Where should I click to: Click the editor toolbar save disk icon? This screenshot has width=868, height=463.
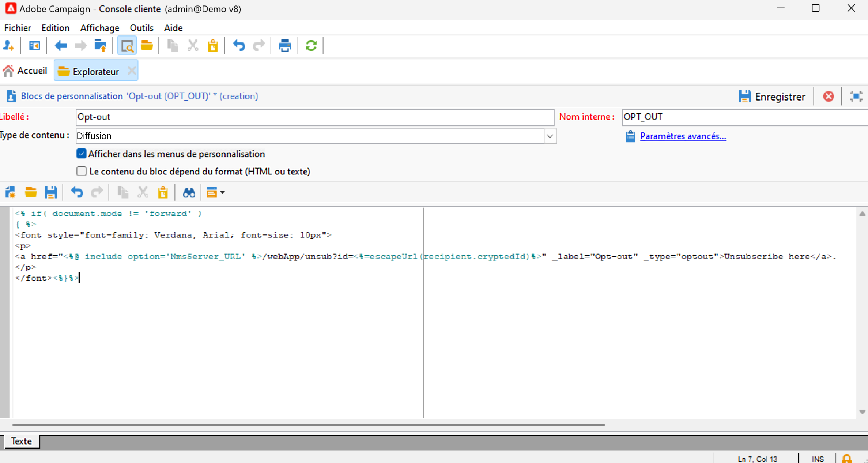click(50, 192)
